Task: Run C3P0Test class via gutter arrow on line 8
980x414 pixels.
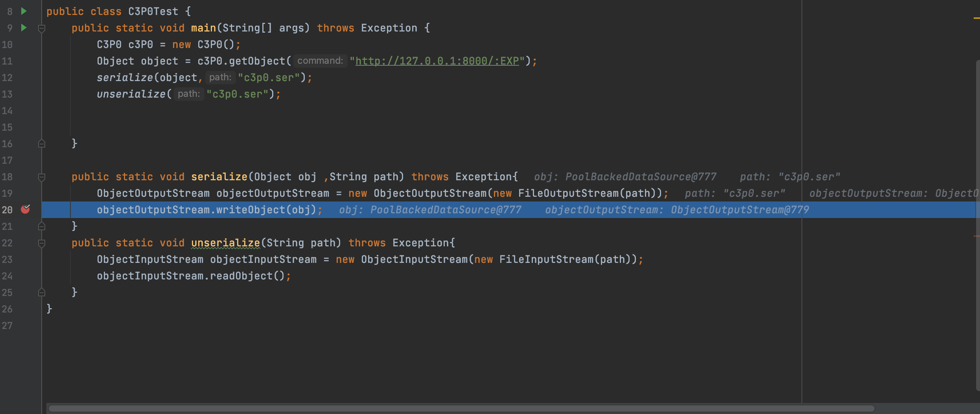Action: click(x=24, y=11)
